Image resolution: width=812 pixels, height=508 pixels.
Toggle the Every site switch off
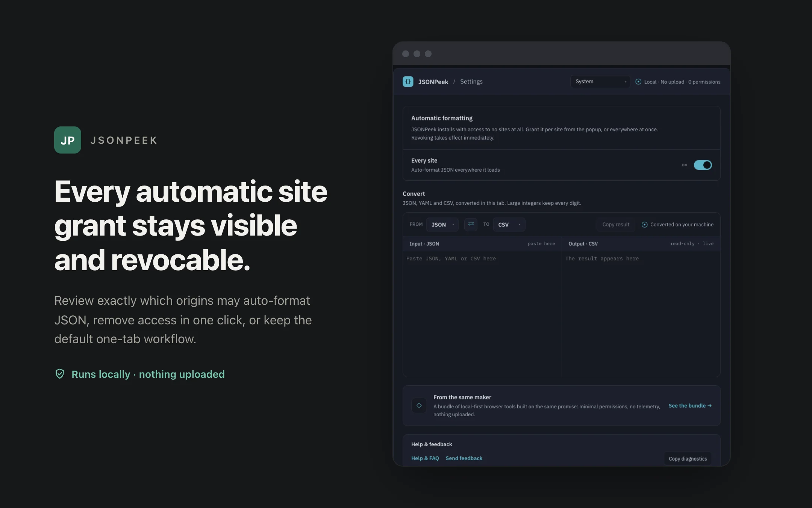703,165
